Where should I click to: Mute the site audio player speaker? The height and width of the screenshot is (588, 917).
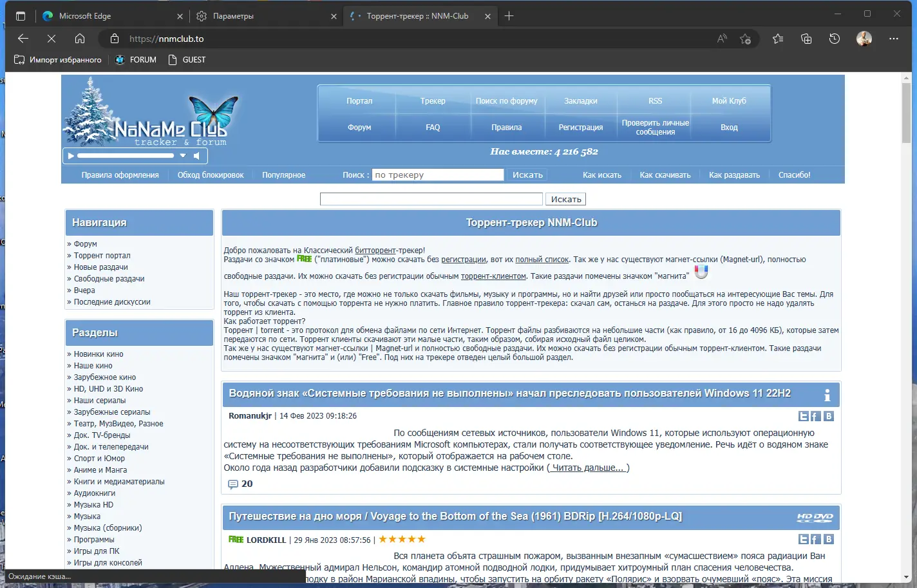(197, 156)
